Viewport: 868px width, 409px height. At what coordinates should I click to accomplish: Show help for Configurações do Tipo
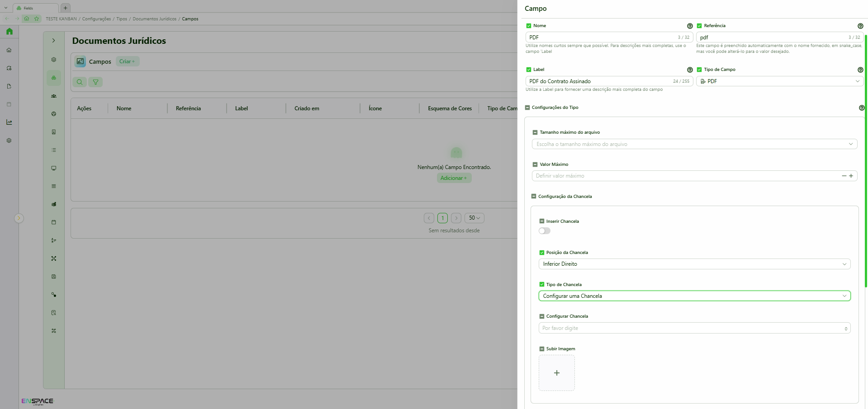(x=862, y=108)
